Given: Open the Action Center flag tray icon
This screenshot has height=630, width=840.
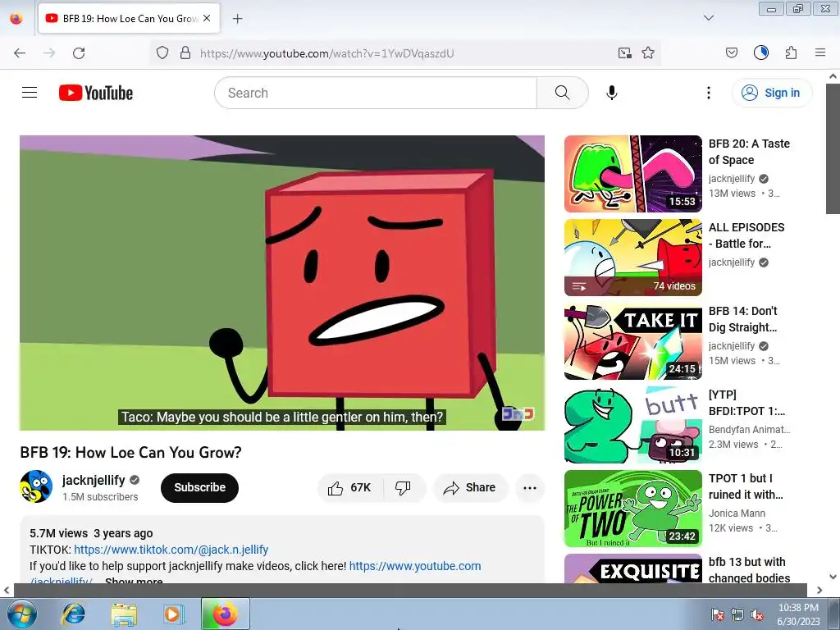Looking at the screenshot, I should pos(717,614).
